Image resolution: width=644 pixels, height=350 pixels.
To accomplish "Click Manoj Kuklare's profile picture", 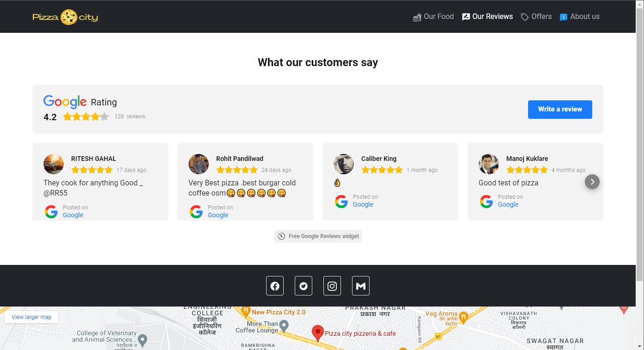I will click(489, 164).
